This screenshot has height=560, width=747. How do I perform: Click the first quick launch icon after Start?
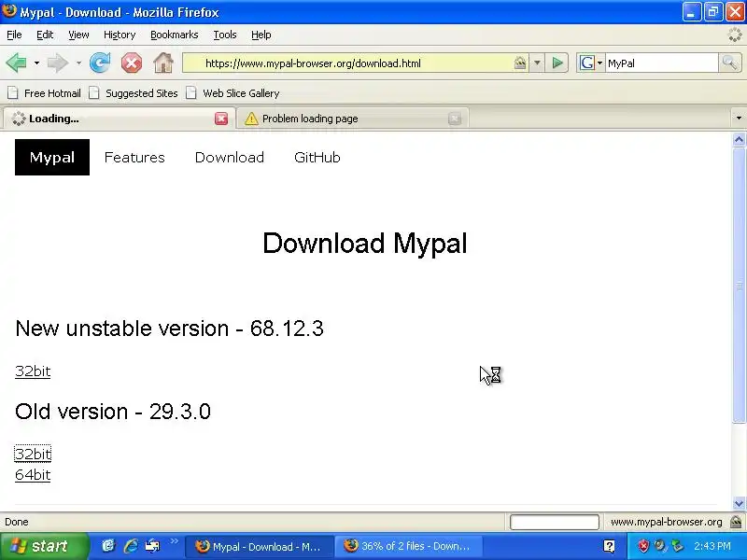(x=108, y=546)
